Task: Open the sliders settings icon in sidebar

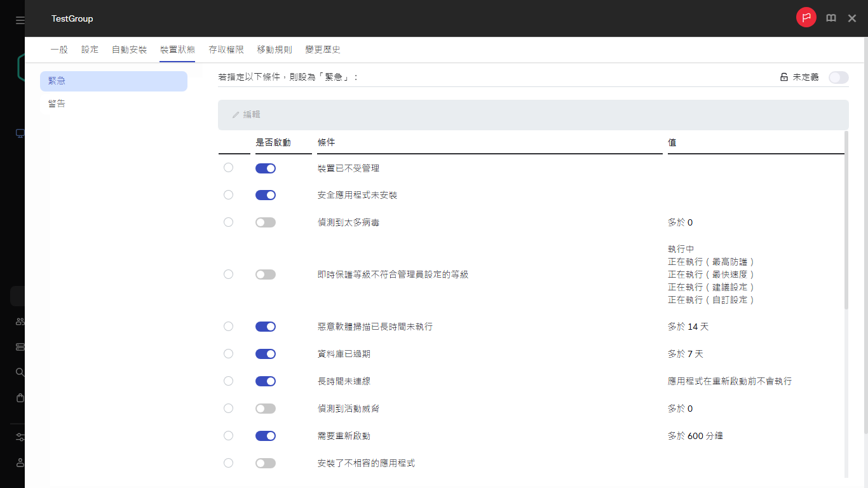Action: click(19, 437)
